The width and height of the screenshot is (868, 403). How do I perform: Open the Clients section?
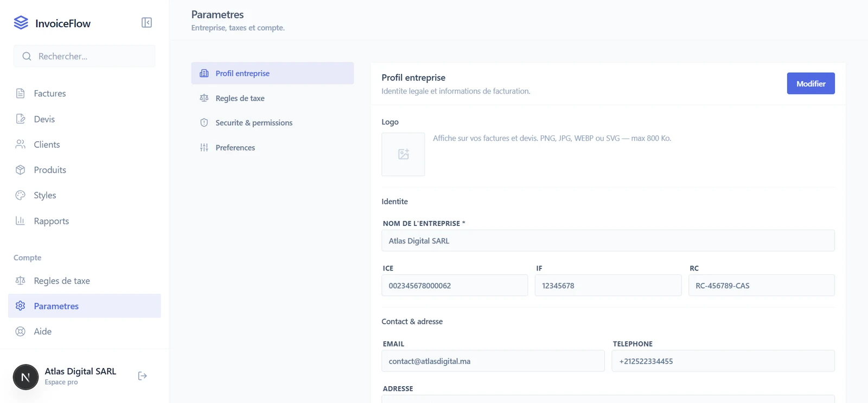(85, 144)
